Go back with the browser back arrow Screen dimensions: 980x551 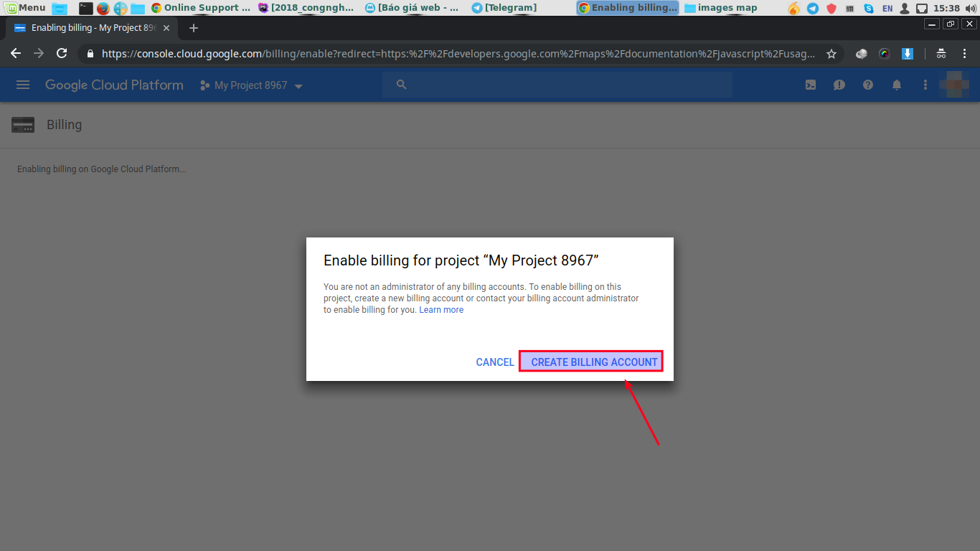pos(16,53)
